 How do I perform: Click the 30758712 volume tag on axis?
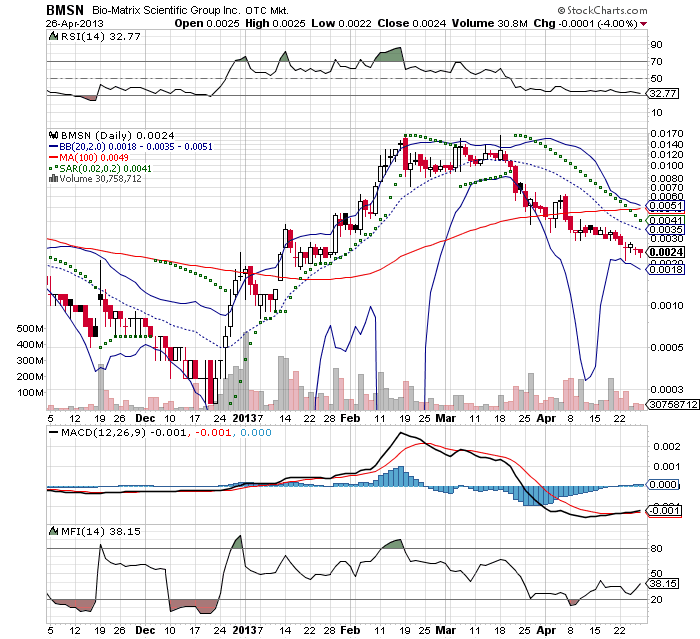tap(673, 405)
